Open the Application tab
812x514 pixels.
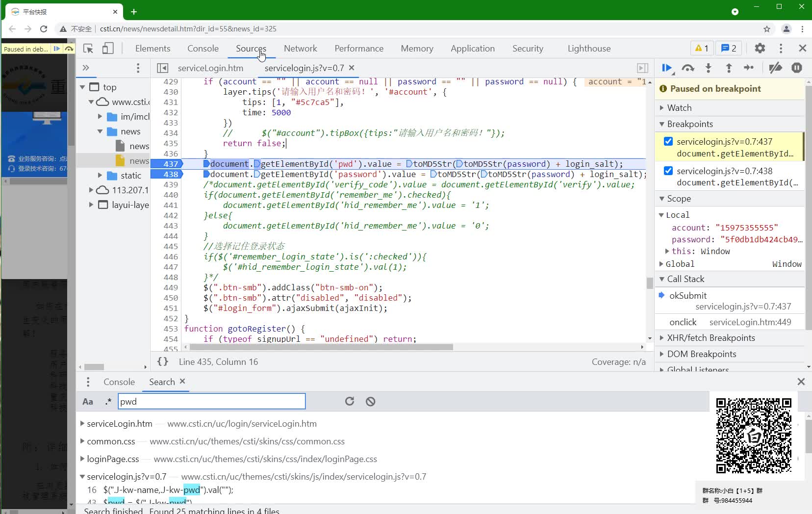473,48
